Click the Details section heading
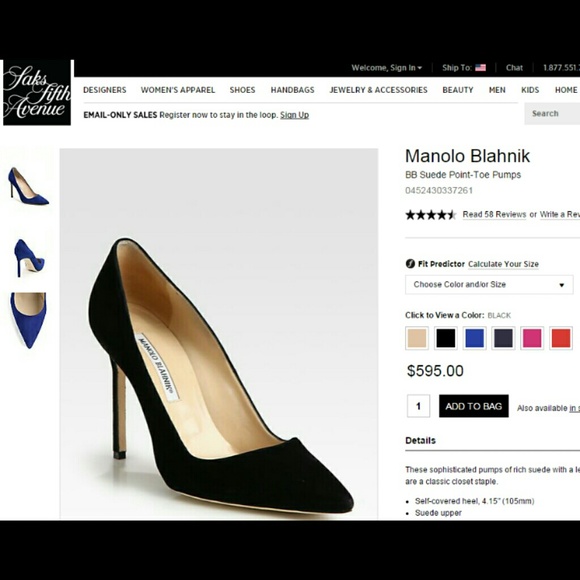The width and height of the screenshot is (580, 580). pyautogui.click(x=421, y=441)
